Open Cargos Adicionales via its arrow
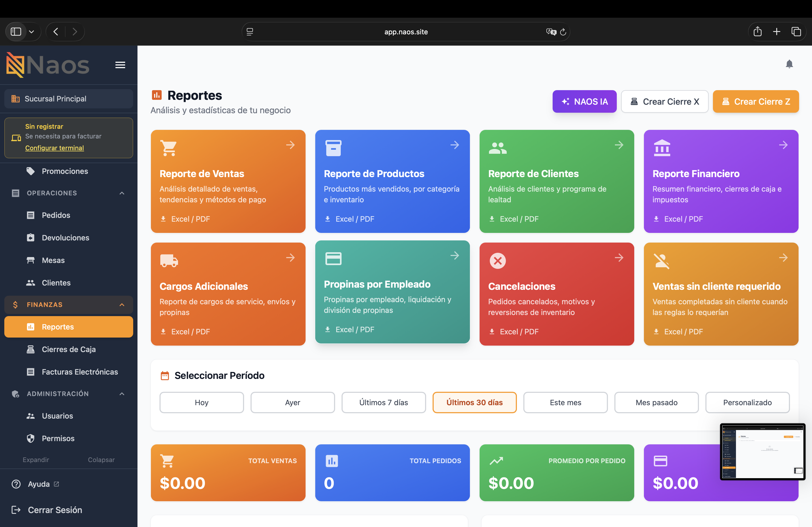The width and height of the screenshot is (812, 527). pos(290,257)
